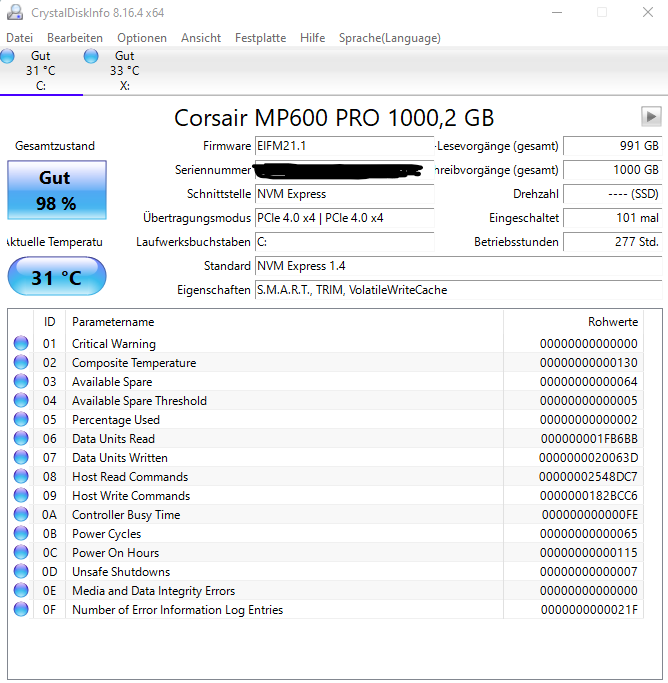Click the status orb for Host Write Commands
This screenshot has height=683, width=668.
pyautogui.click(x=21, y=495)
